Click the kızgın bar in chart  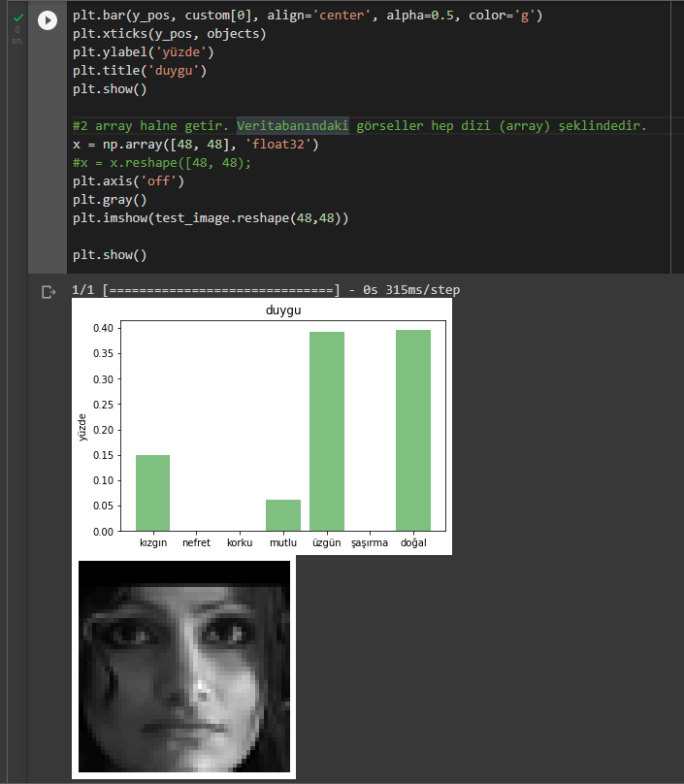[x=153, y=493]
